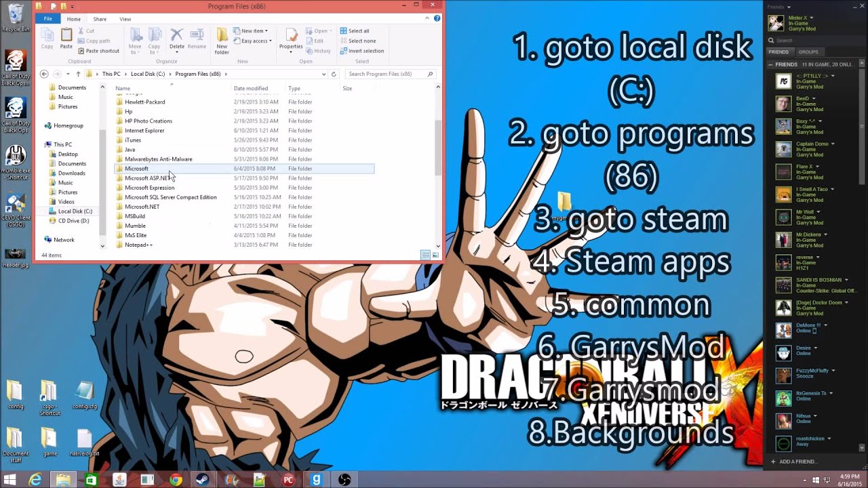Open Mister X status dropdown in Steam
Viewport: 868px width, 488px height.
[812, 18]
